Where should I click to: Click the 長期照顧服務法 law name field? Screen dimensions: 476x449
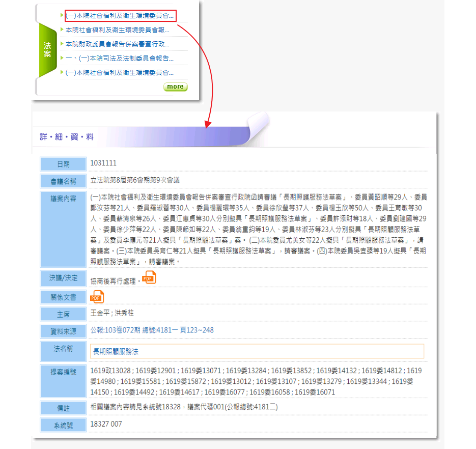[x=257, y=351]
